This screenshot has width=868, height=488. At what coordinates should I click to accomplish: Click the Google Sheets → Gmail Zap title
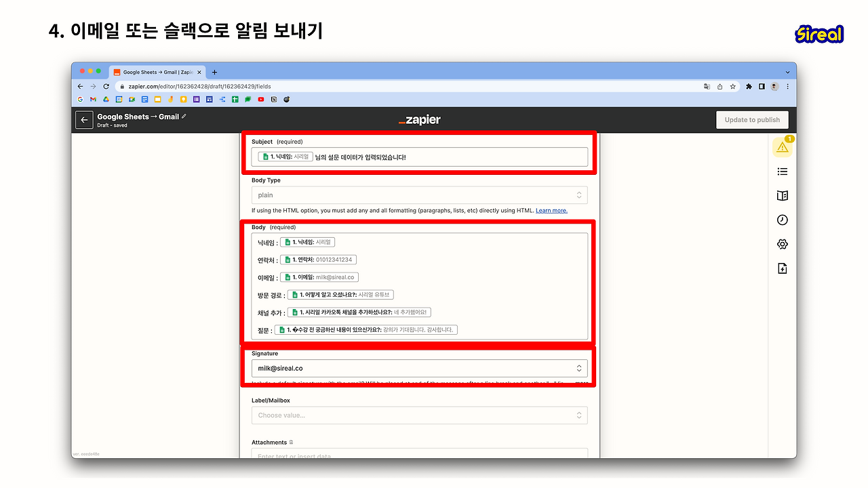pyautogui.click(x=138, y=117)
